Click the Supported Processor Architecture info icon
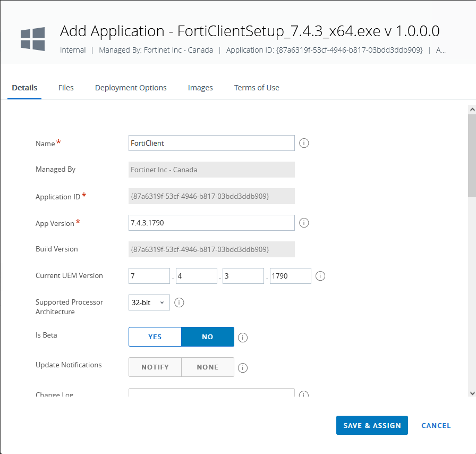The width and height of the screenshot is (476, 454). tap(178, 302)
